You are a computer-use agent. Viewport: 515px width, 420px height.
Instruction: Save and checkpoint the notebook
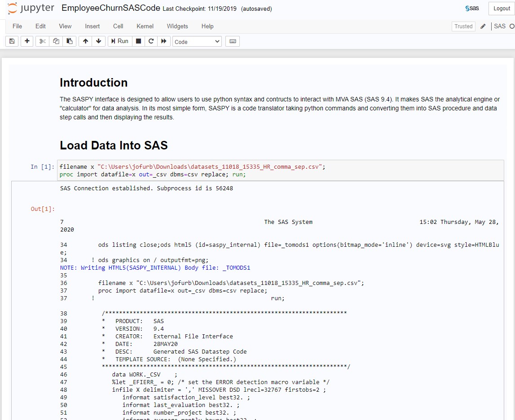(x=12, y=41)
